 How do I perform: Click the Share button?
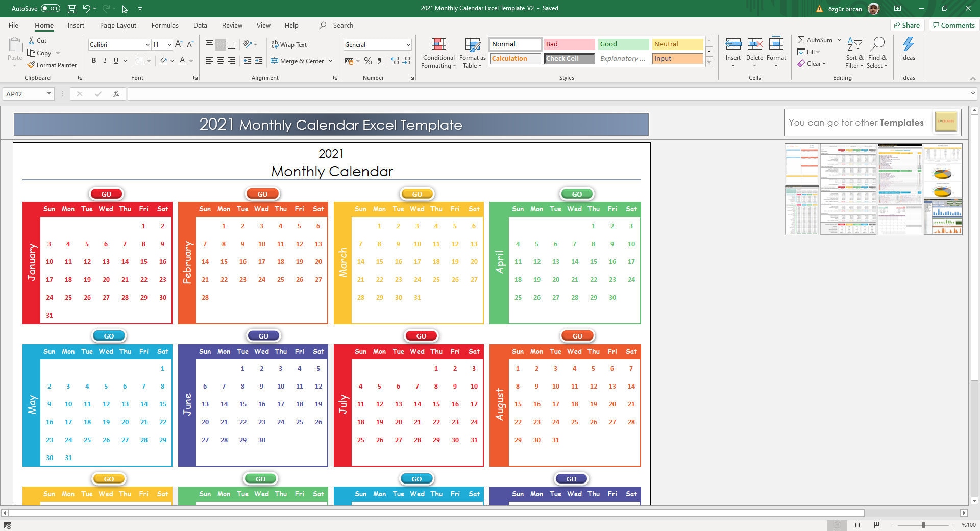[x=907, y=25]
